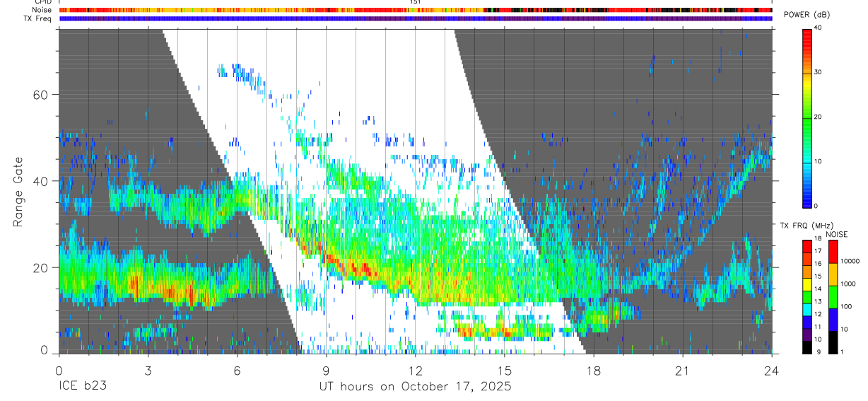This screenshot has width=868, height=401.
Task: Click the '40' value atop the POWER scale
Action: click(818, 28)
